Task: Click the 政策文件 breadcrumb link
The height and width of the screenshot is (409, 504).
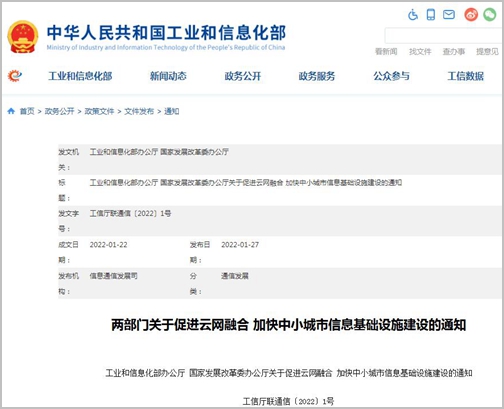Action: coord(99,111)
